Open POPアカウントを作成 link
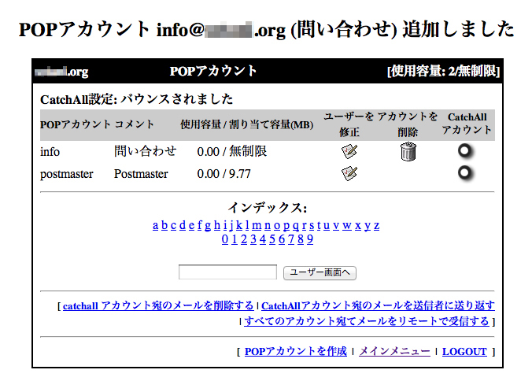 pyautogui.click(x=296, y=351)
